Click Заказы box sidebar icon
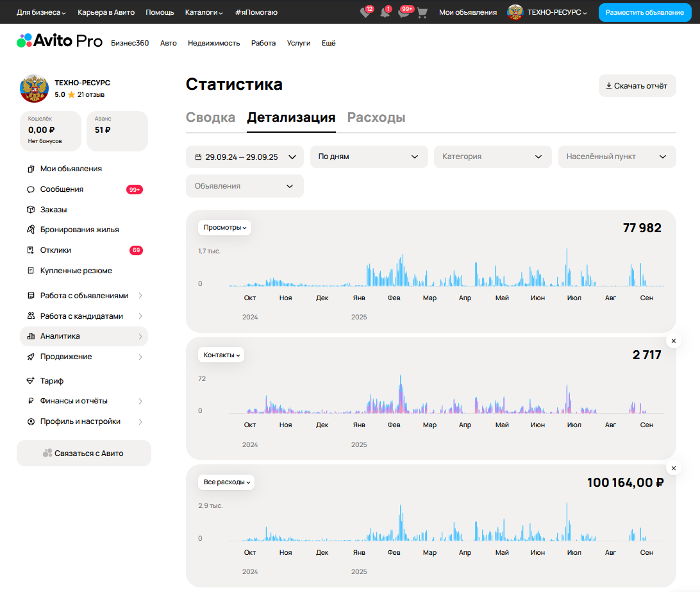Viewport: 700px width, 592px height. 31,210
